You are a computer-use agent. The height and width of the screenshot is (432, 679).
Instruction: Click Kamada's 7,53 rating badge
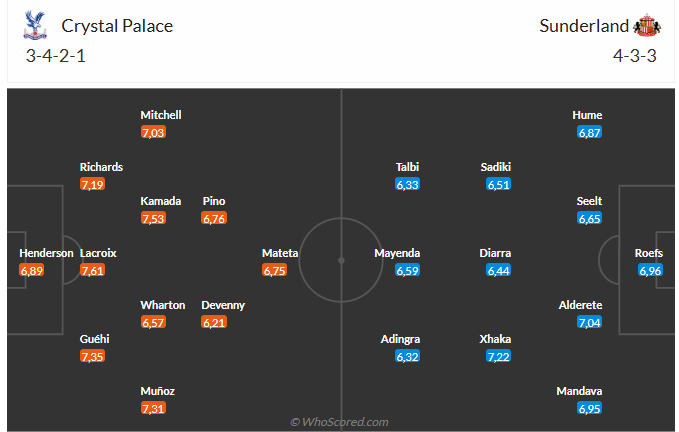coord(153,218)
